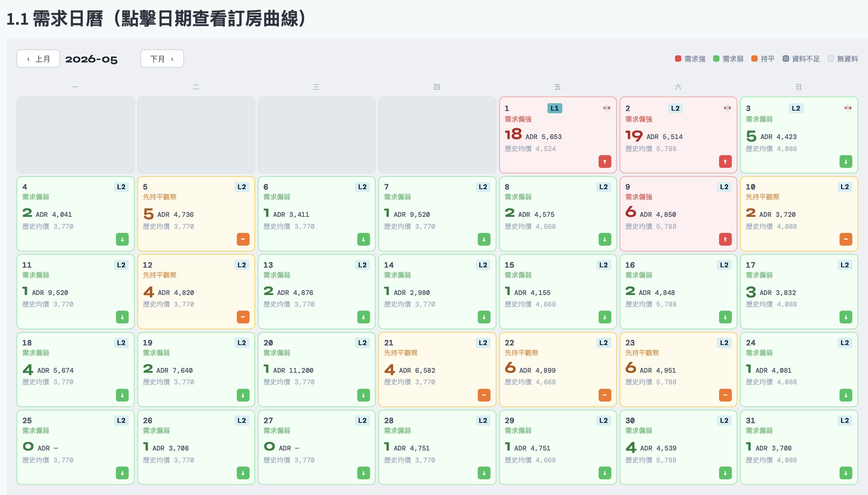Open booking curve for day 30
This screenshot has width=868, height=495.
678,447
